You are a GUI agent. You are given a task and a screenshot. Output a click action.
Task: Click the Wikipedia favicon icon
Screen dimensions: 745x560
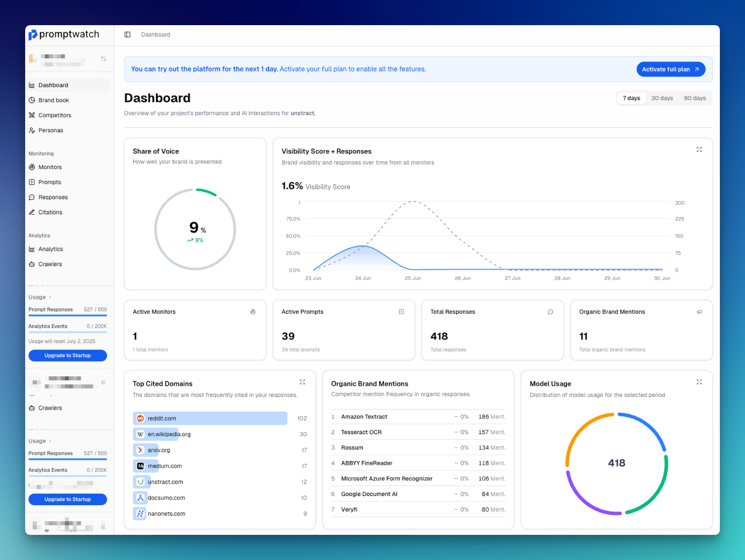pos(140,434)
